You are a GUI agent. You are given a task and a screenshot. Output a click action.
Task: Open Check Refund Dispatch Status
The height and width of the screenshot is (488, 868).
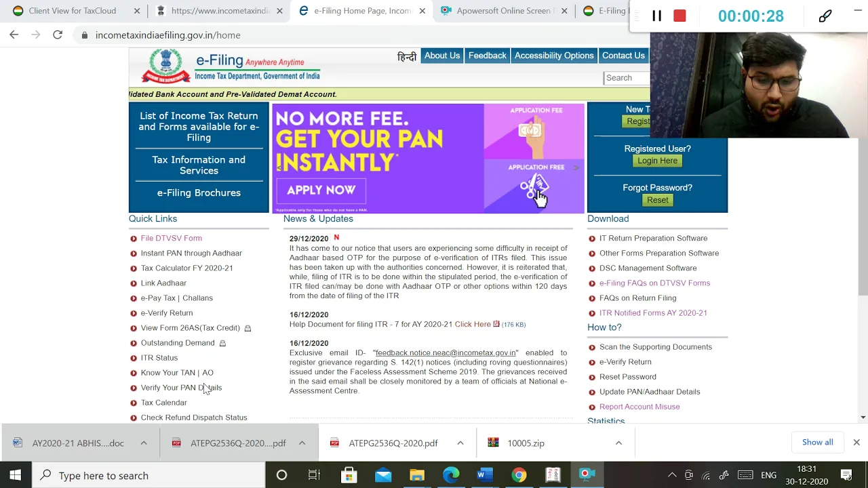coord(194,417)
